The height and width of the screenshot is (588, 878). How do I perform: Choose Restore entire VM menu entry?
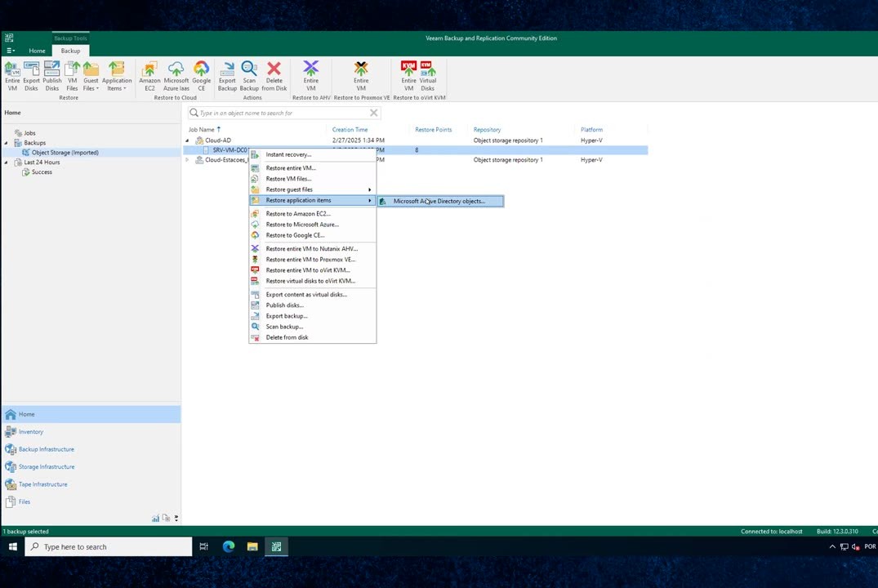coord(313,168)
